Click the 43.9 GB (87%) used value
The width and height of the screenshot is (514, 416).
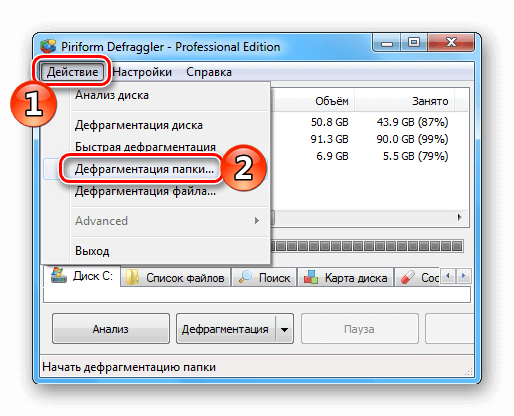(412, 122)
